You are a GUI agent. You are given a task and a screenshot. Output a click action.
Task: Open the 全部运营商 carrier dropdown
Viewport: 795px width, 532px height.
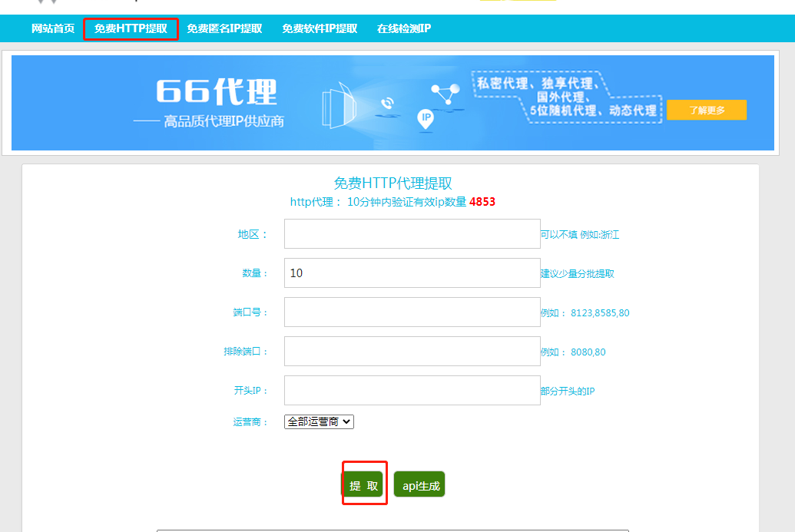coord(318,421)
